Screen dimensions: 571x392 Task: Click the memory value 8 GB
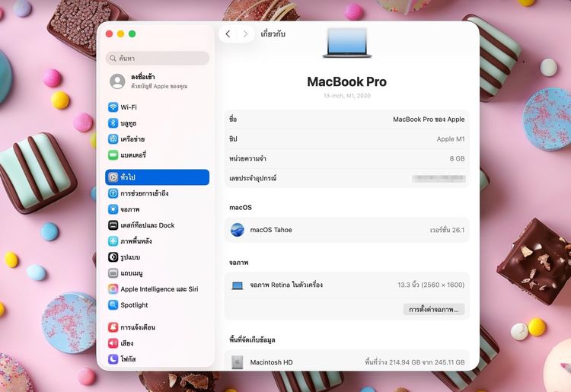457,158
